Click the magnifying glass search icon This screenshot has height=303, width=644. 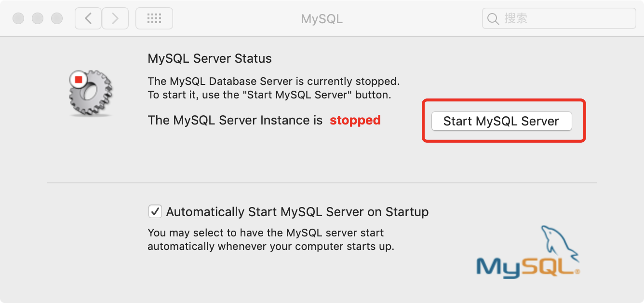tap(493, 19)
